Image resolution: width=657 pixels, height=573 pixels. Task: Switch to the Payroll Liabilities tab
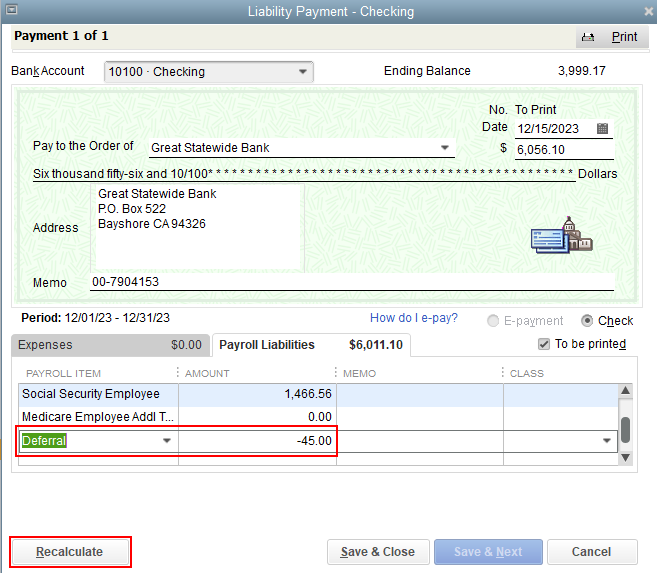point(311,345)
